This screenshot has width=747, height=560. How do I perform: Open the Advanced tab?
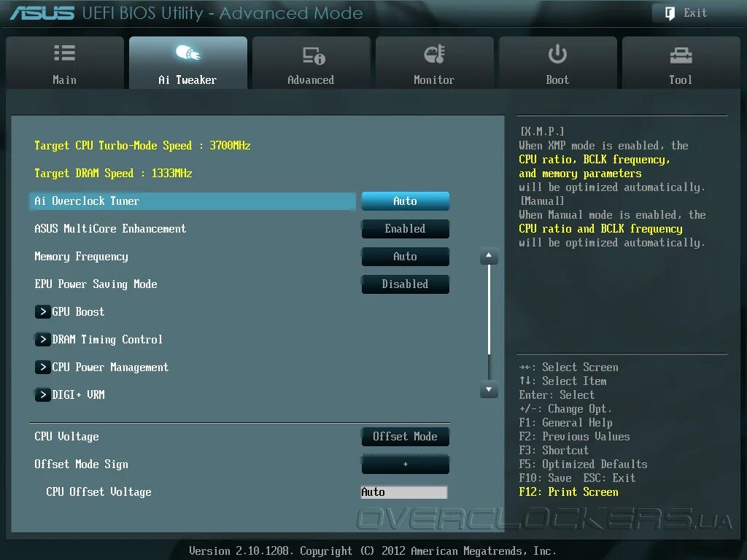coord(311,63)
